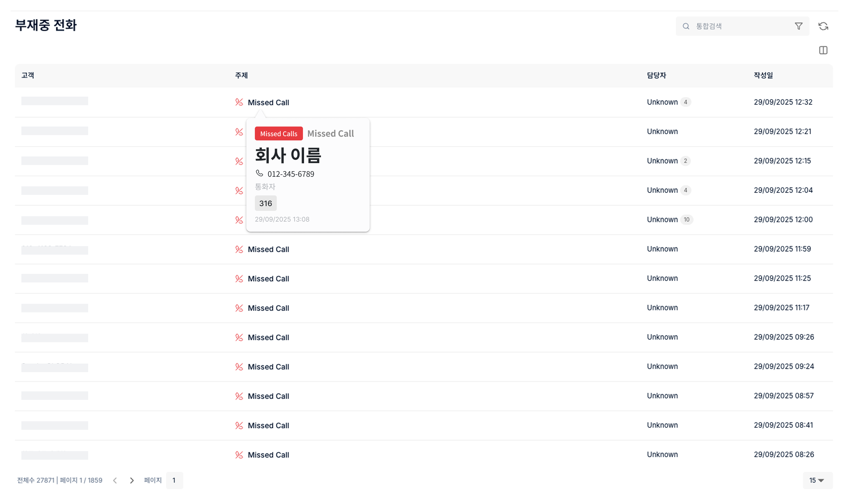Click the 주제 column header
Viewport: 849px width, 504px height.
point(241,75)
